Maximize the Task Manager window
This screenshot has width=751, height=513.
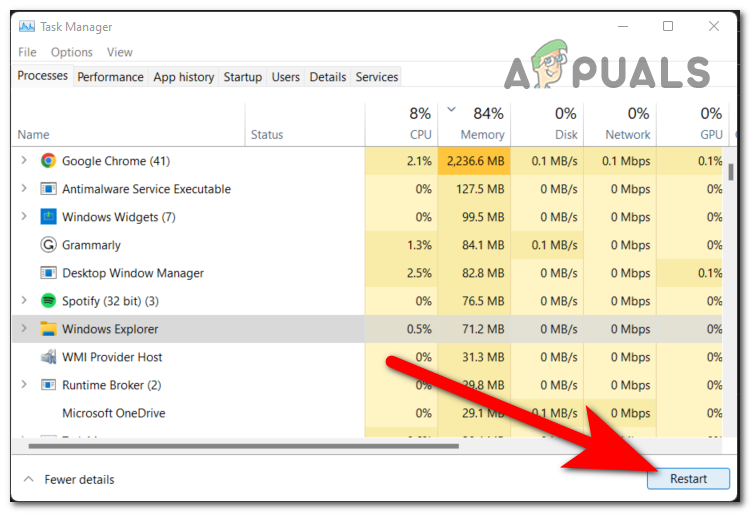click(x=668, y=26)
